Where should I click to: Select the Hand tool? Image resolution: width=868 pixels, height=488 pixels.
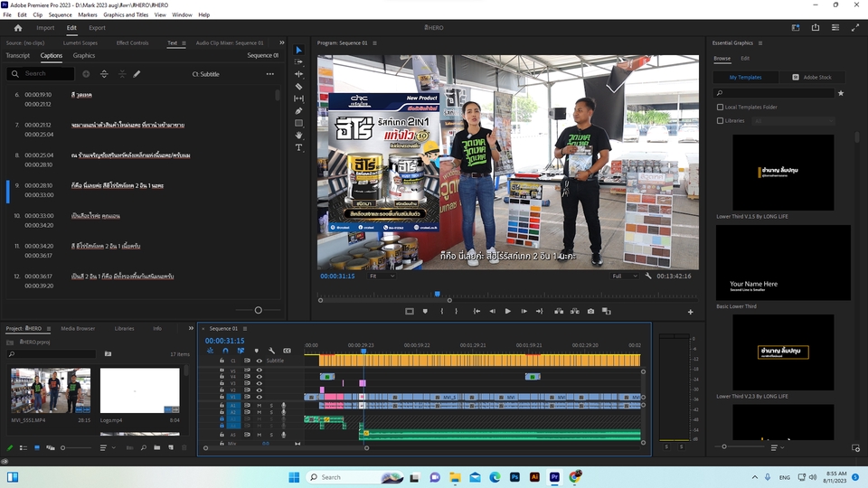(x=299, y=135)
